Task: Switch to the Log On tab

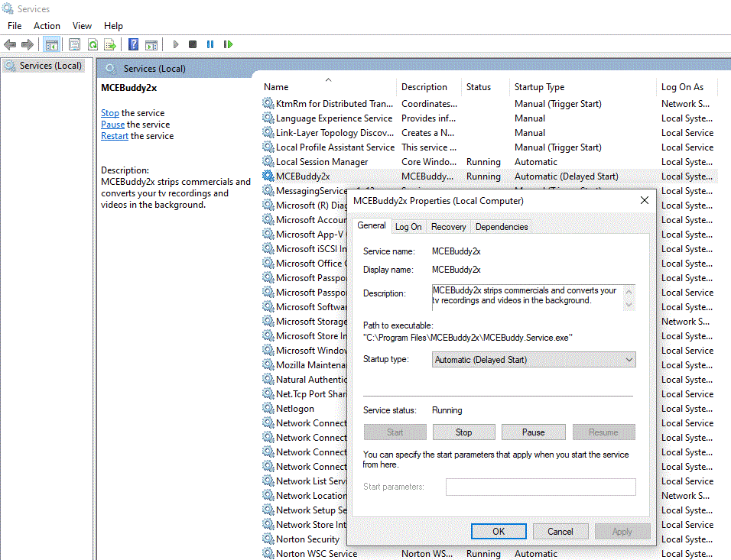Action: click(408, 227)
